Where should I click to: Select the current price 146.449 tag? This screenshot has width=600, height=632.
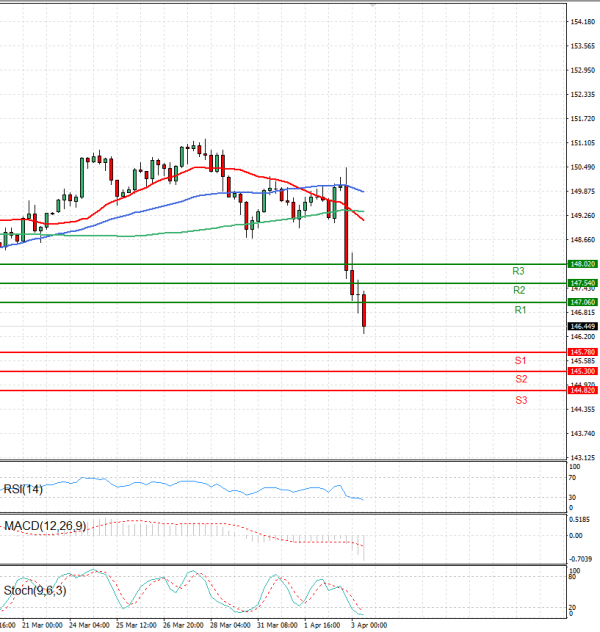(x=583, y=326)
